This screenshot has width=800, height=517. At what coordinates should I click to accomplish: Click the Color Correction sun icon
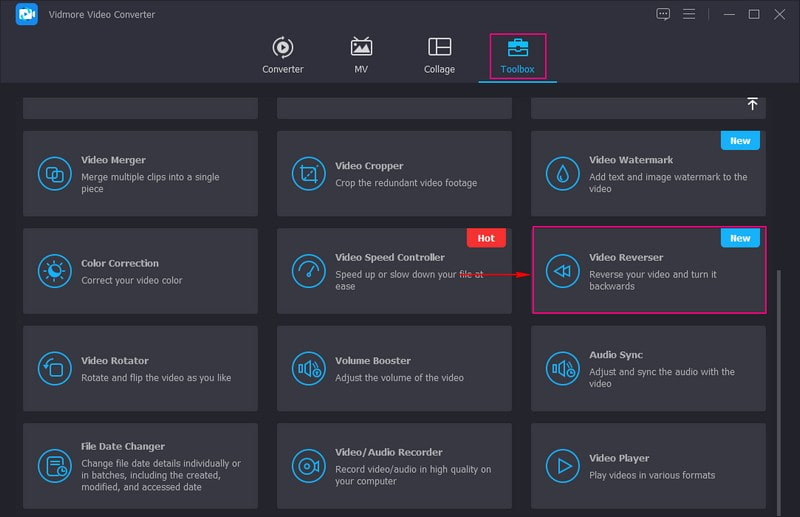[55, 271]
